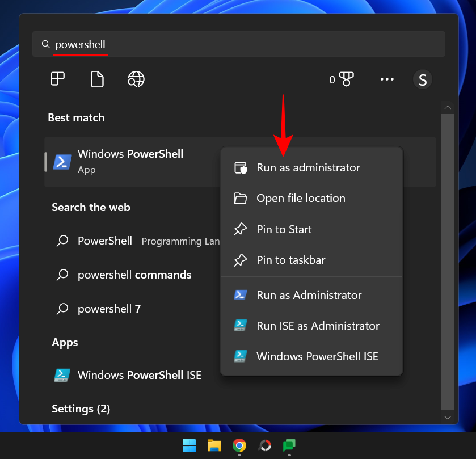
Task: Open Microsoft Rewards via the medal icon
Action: coord(346,79)
